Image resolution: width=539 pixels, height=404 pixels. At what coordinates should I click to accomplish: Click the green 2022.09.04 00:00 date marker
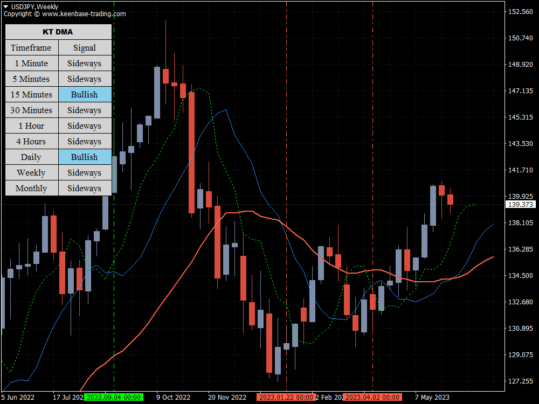(x=113, y=397)
